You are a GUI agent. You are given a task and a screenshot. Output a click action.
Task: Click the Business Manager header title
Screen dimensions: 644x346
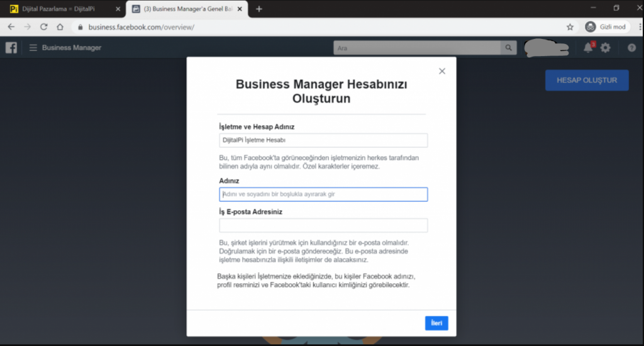(x=72, y=48)
